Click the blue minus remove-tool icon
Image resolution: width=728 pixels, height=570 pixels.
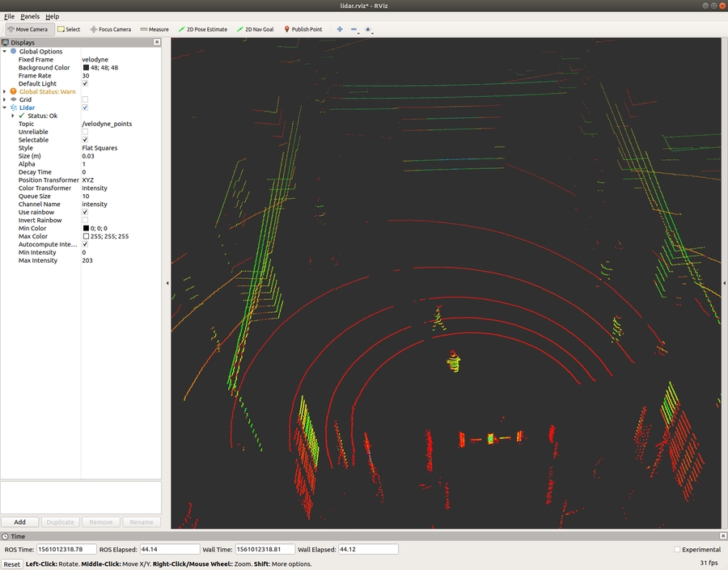(354, 29)
